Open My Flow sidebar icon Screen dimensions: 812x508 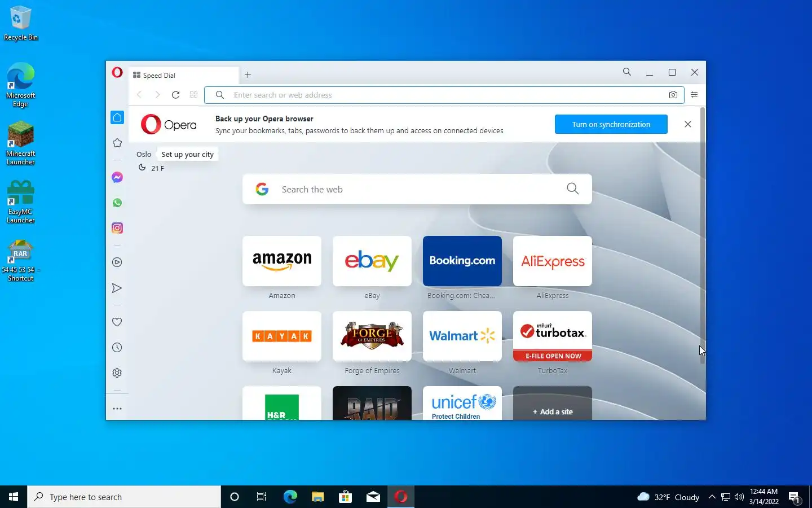pos(117,288)
